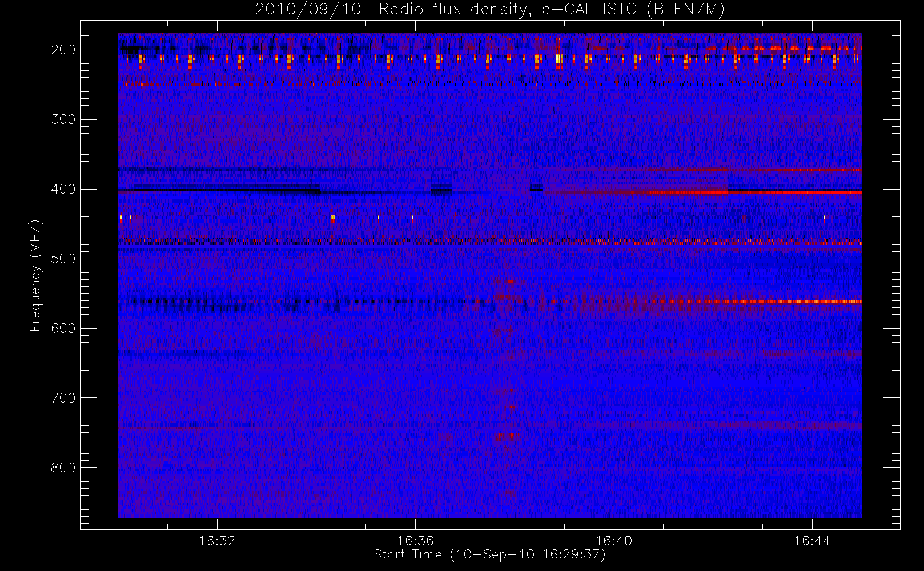This screenshot has width=924, height=571.
Task: Select the 800 frequency tick label
Action: pos(63,468)
